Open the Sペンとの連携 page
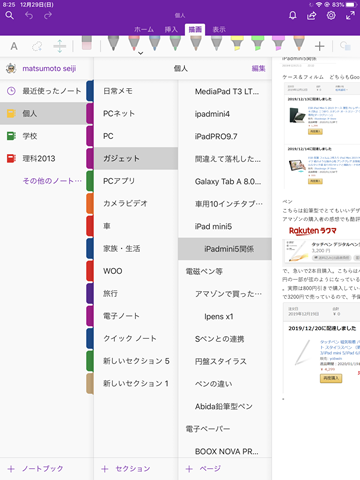The image size is (360, 480). pos(225,339)
